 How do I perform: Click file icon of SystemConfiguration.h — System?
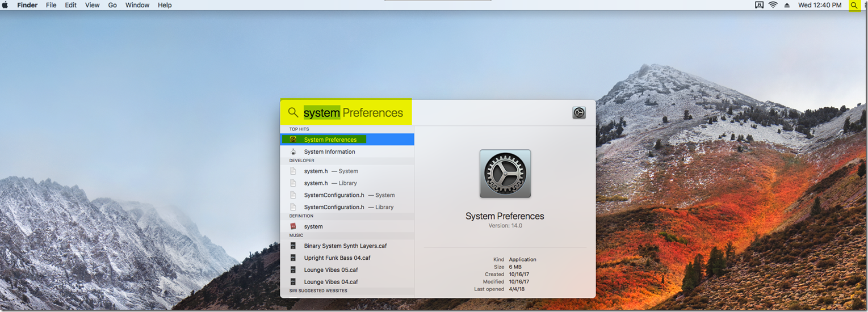[x=293, y=195]
